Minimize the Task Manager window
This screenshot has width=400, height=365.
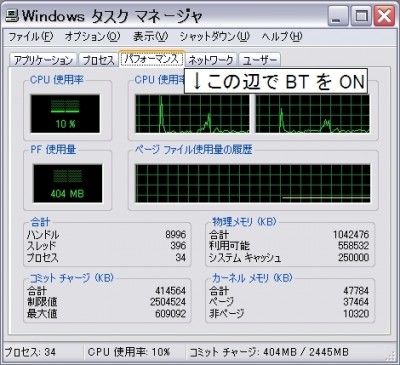point(338,16)
